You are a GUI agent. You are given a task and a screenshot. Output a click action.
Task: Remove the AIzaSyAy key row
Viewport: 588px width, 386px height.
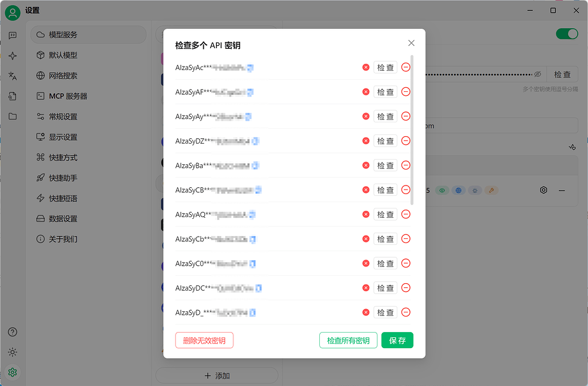[406, 116]
